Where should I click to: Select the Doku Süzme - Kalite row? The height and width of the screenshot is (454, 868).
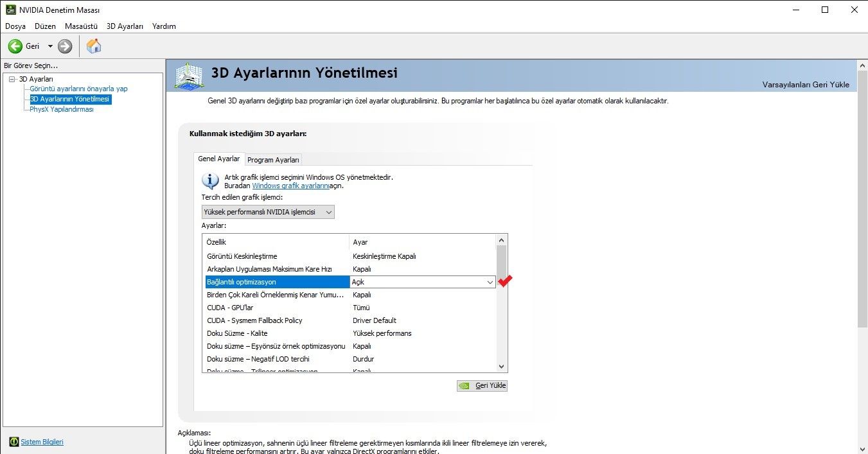pos(350,333)
